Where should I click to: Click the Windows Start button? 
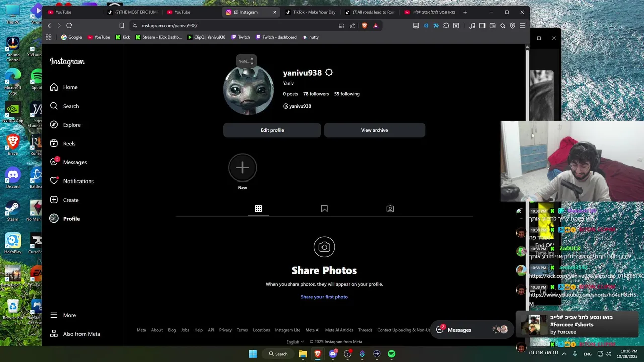[x=253, y=354]
